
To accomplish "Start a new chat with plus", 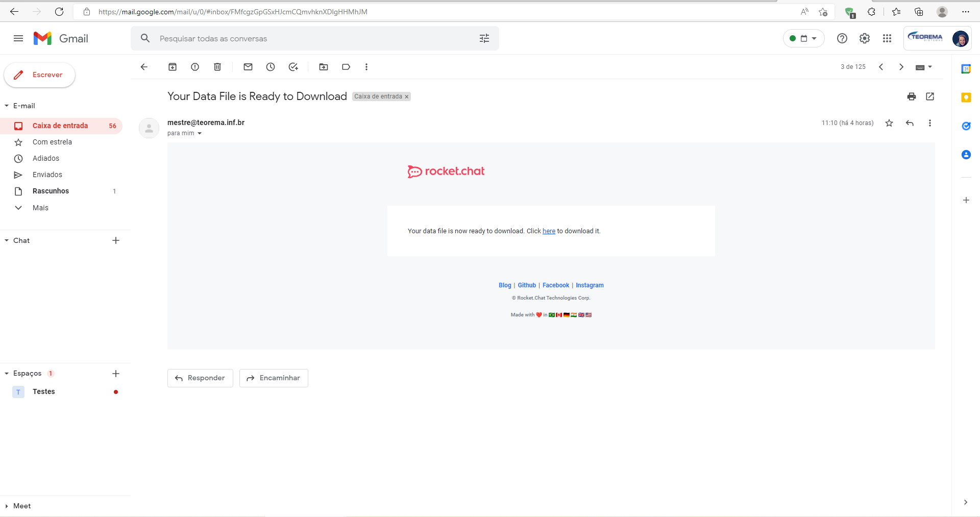I will [116, 240].
